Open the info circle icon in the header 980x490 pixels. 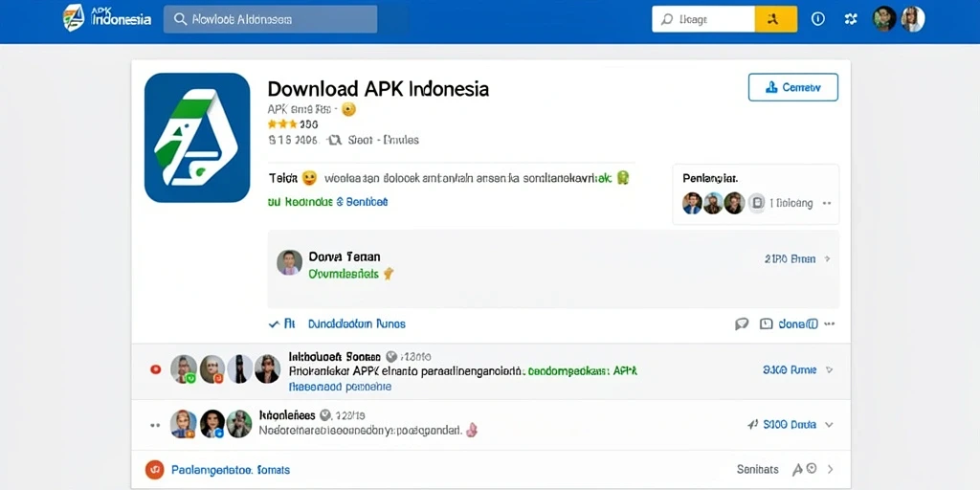(817, 19)
